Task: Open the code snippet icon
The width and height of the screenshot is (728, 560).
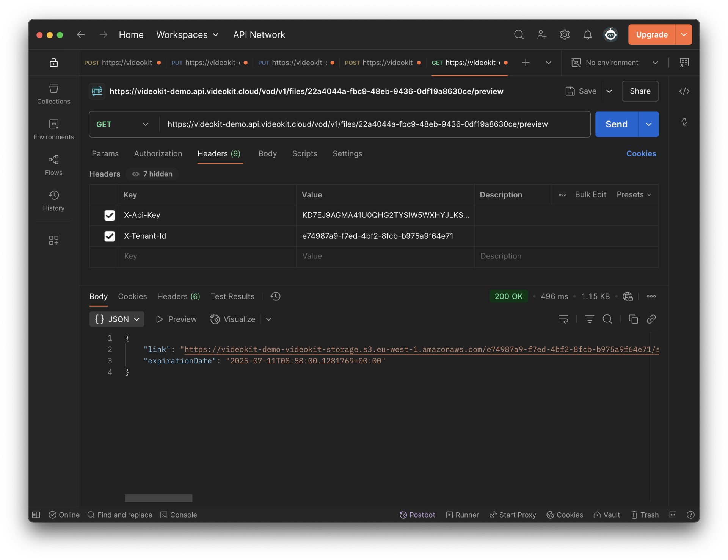Action: (x=684, y=91)
